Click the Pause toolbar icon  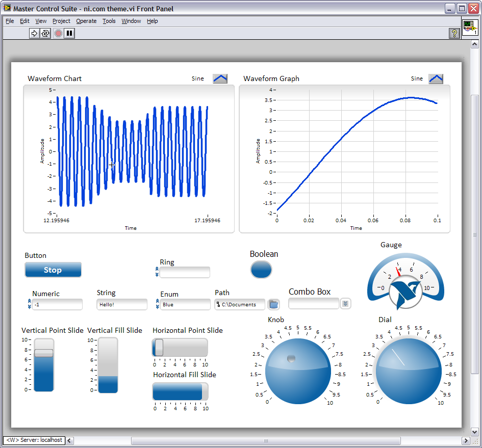pos(69,34)
